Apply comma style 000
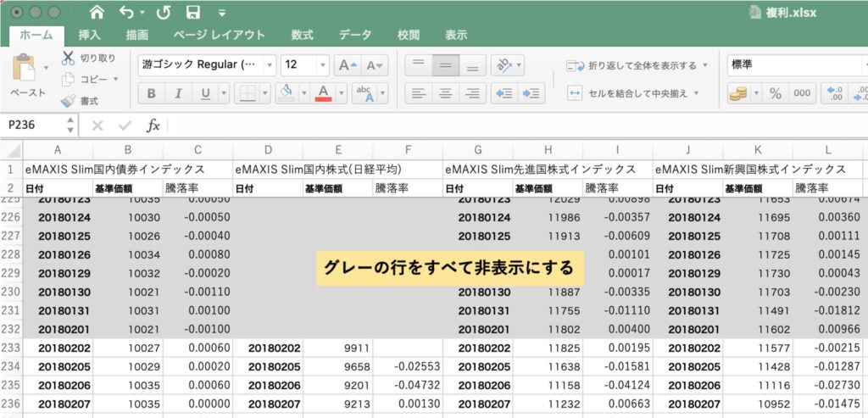868x418 pixels. pyautogui.click(x=802, y=93)
